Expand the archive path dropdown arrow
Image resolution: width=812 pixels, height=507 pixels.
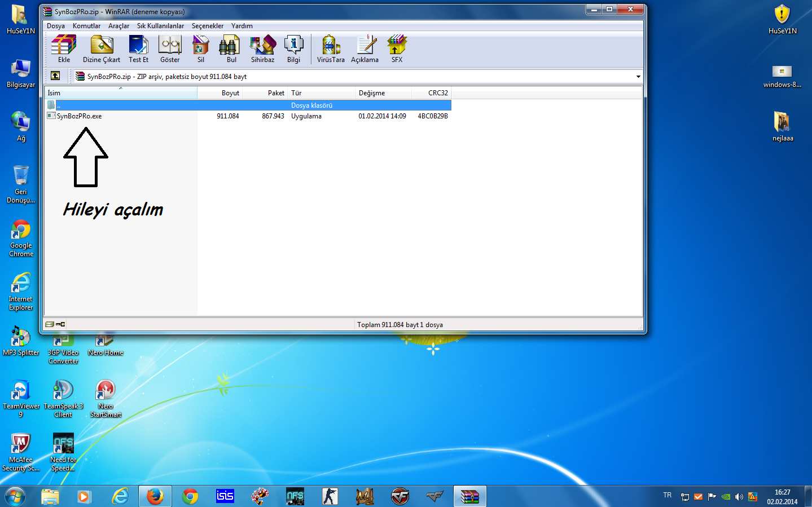click(x=638, y=77)
